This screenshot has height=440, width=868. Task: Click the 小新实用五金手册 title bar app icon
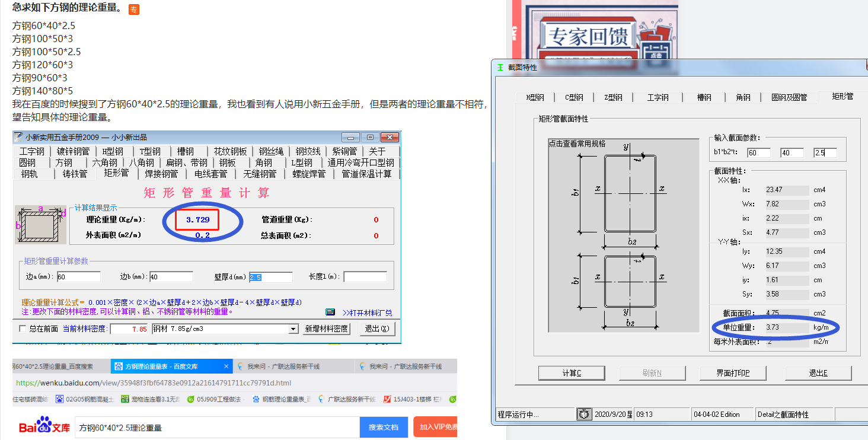18,136
